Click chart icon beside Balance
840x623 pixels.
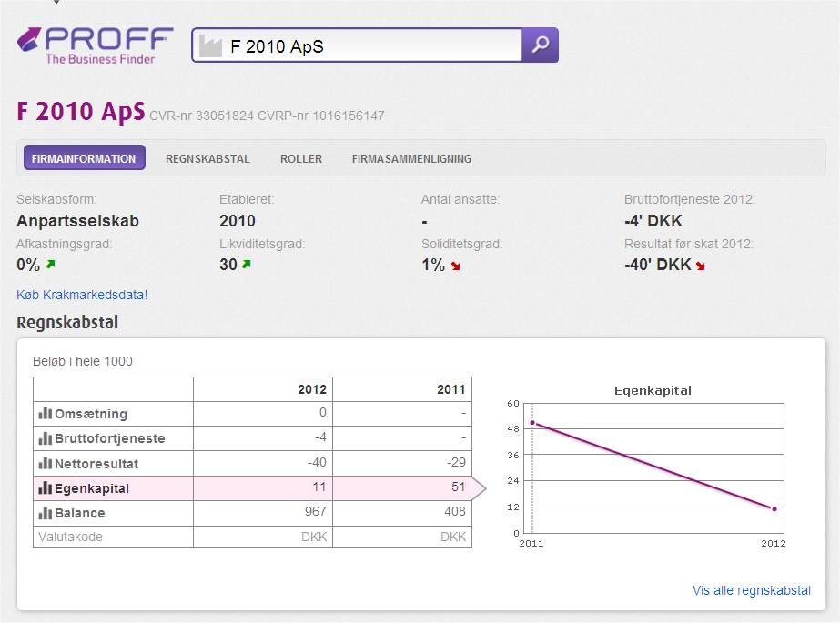pos(45,513)
